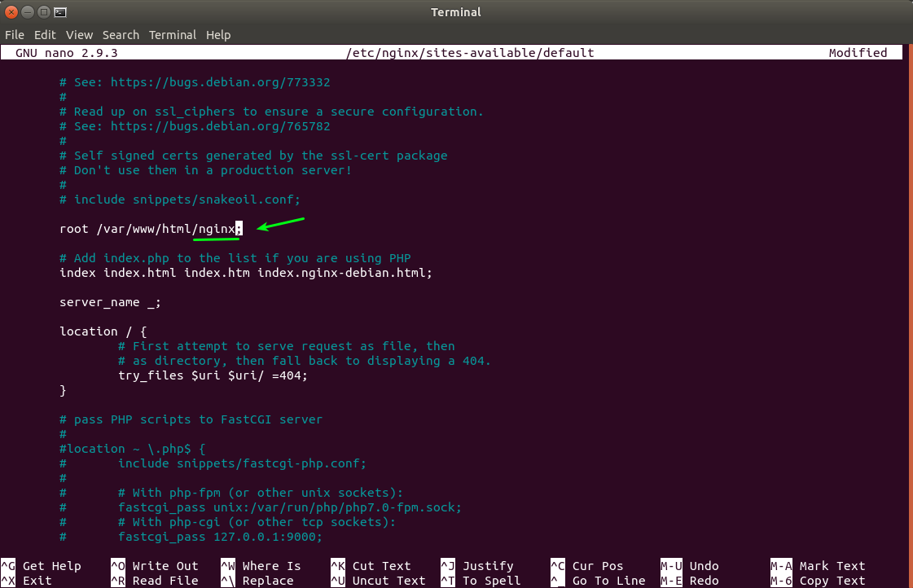Open the File menu

[x=15, y=35]
